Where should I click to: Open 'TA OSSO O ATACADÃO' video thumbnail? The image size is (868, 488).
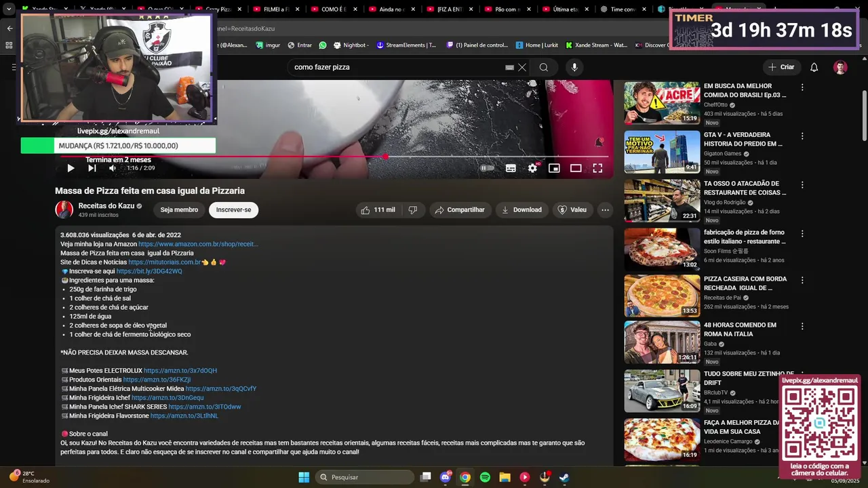tap(662, 201)
